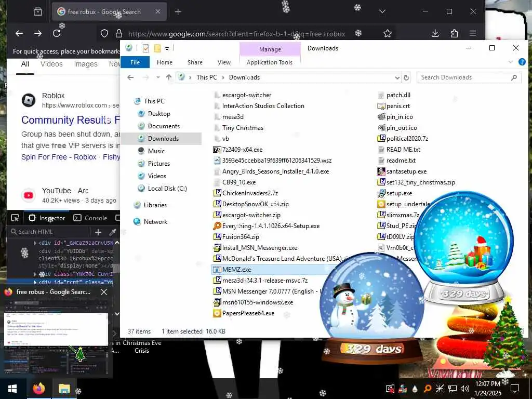Viewport: 532px width, 399px height.
Task: Click New folder quick access icon
Action: [157, 48]
